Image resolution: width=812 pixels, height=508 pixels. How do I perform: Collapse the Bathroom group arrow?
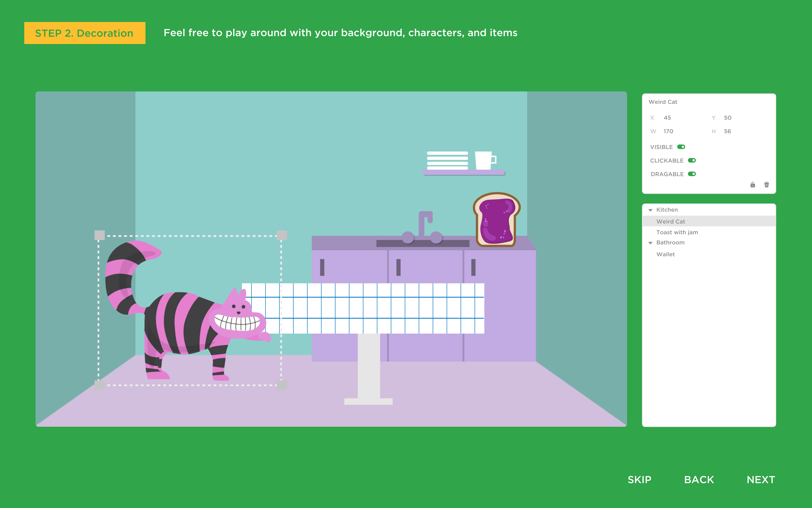point(650,243)
